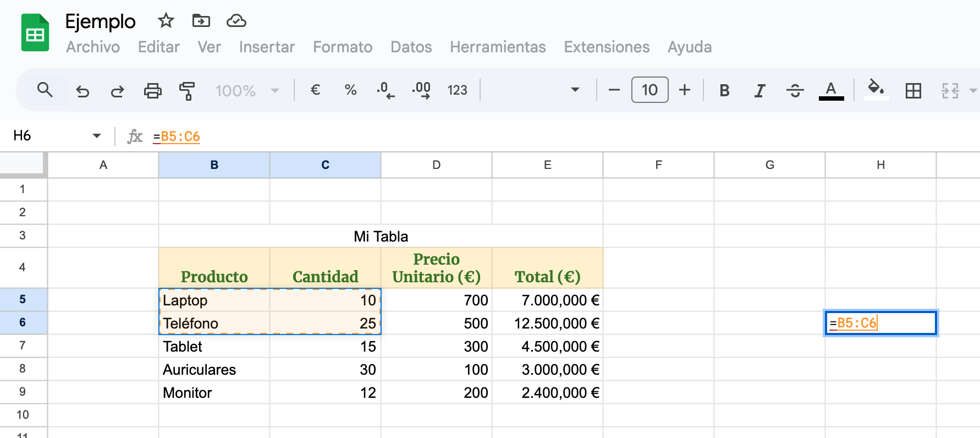This screenshot has height=438, width=980.
Task: Search the menus with magnifier icon
Action: pos(45,90)
